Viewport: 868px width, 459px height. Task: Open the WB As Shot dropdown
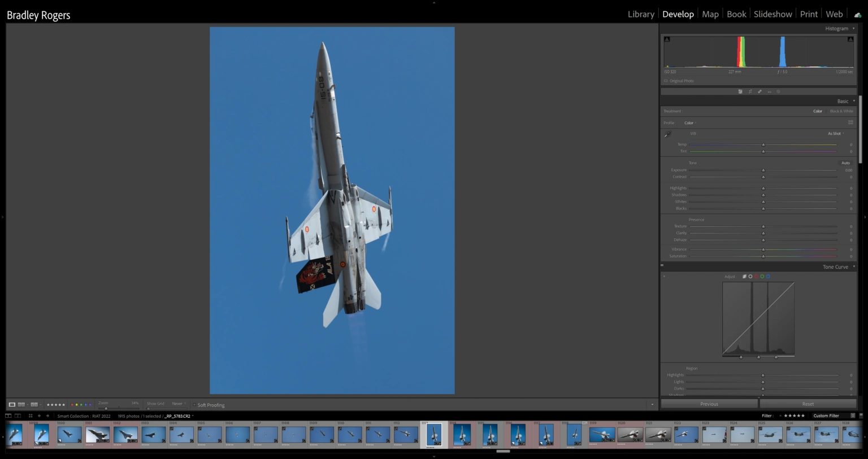[836, 134]
